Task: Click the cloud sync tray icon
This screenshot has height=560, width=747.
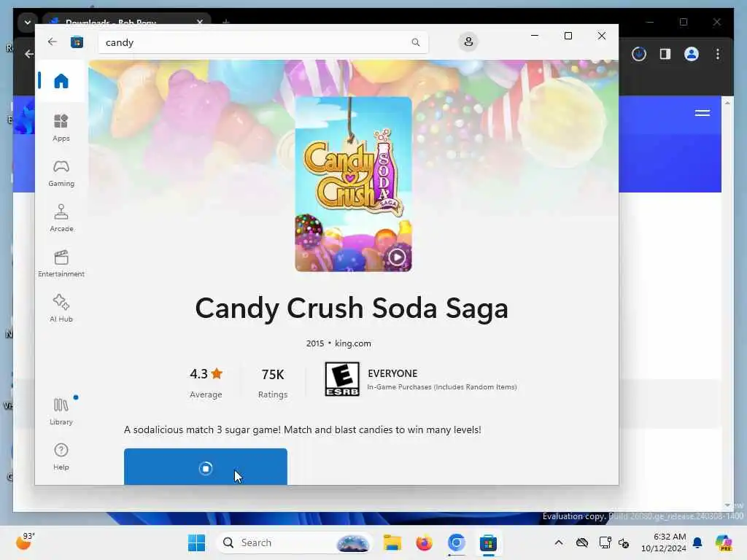Action: click(x=581, y=542)
